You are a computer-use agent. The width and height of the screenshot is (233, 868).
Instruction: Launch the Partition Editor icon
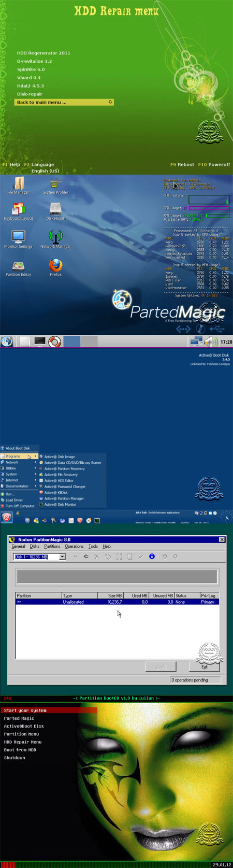(19, 266)
